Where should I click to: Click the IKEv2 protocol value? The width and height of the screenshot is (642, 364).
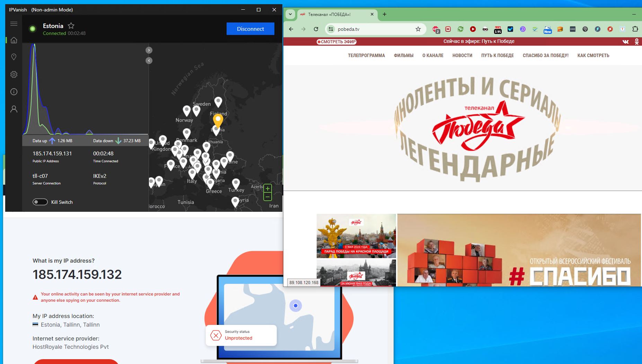click(x=100, y=176)
